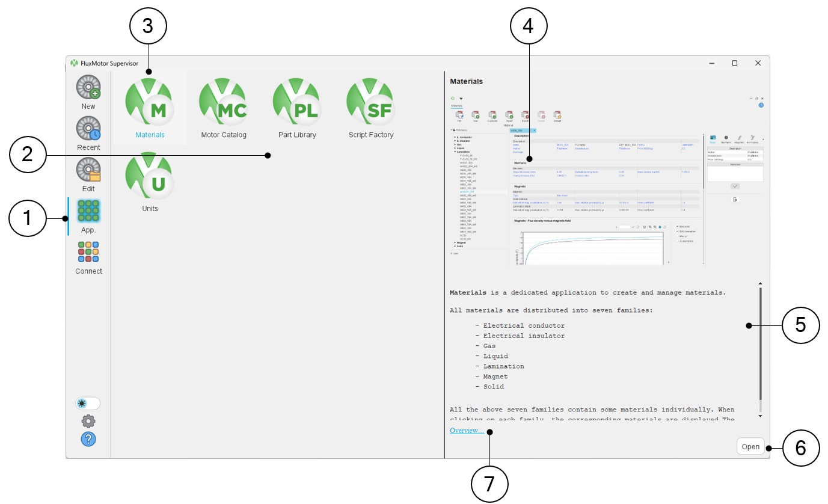
Task: Click the description scrollbar up arrow
Action: point(760,283)
